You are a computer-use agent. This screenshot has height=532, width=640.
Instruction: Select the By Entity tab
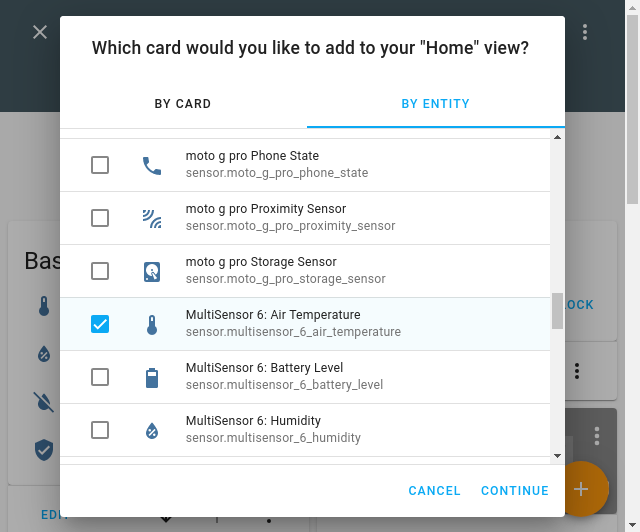pyautogui.click(x=435, y=104)
